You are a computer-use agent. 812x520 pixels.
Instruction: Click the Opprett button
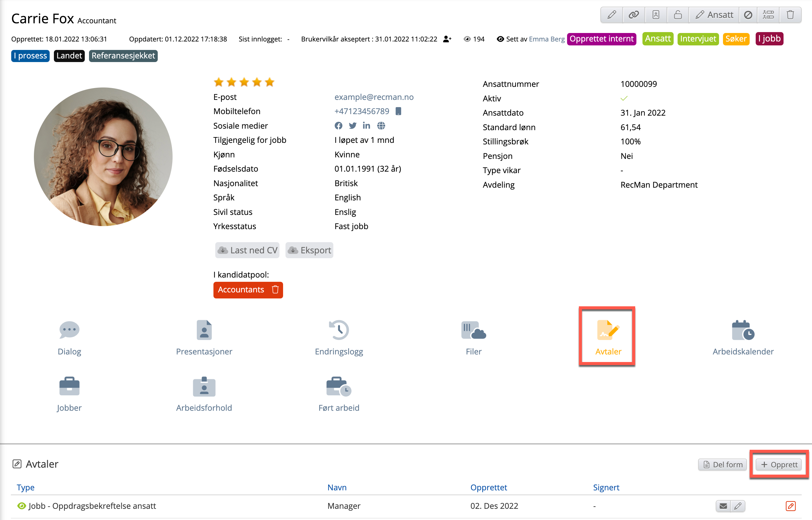pos(779,465)
